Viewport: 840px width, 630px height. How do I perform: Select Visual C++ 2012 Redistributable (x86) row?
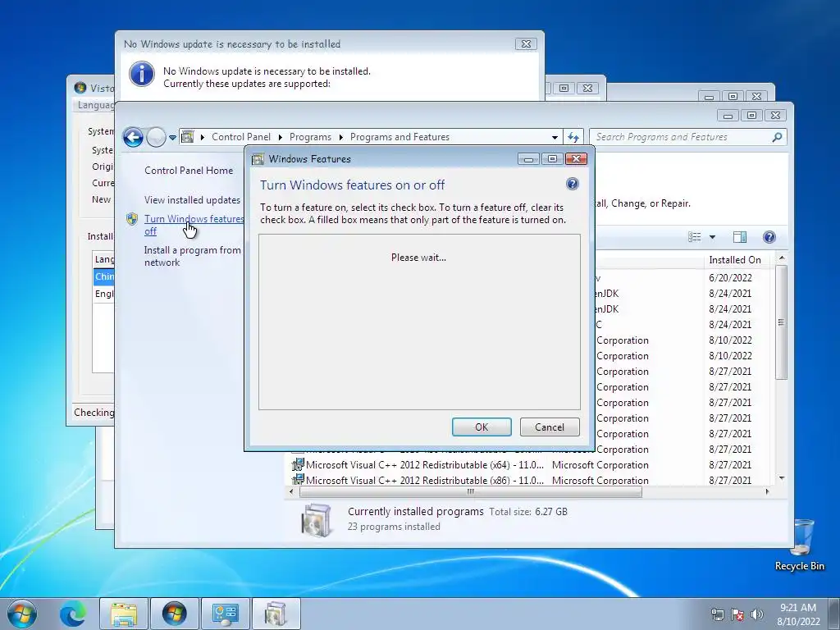531,480
